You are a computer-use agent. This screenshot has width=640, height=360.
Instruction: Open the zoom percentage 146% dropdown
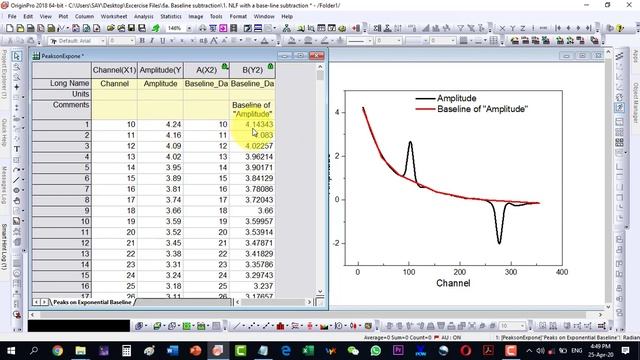[189, 28]
